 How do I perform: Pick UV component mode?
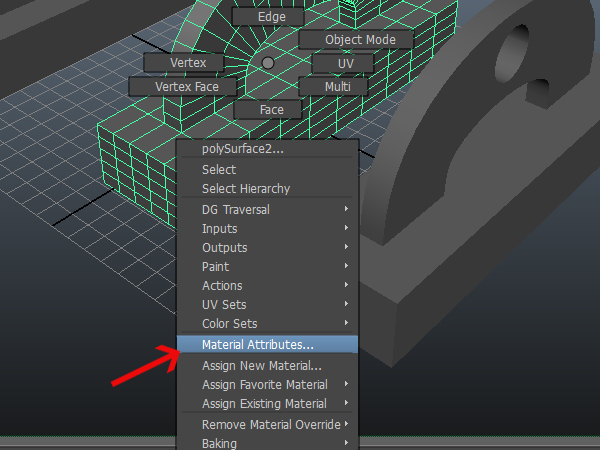(x=343, y=64)
